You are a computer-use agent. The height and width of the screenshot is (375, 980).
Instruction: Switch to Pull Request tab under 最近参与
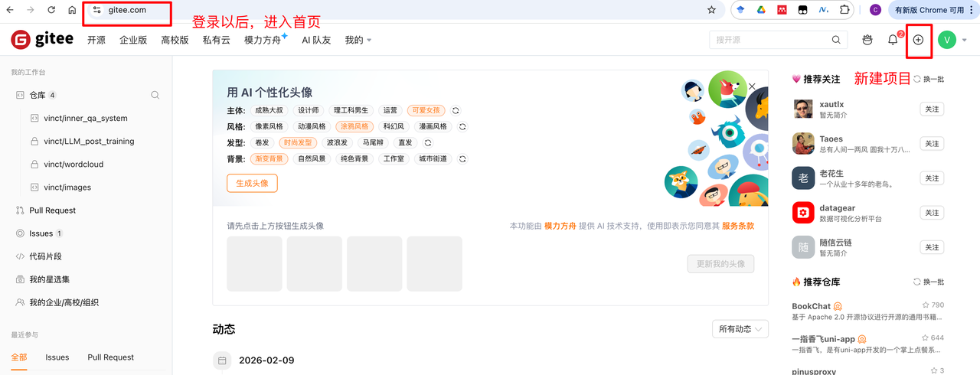point(110,357)
